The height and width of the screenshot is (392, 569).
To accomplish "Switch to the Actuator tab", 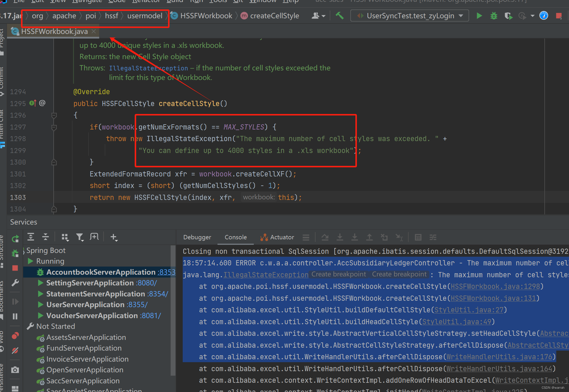I will [x=277, y=237].
